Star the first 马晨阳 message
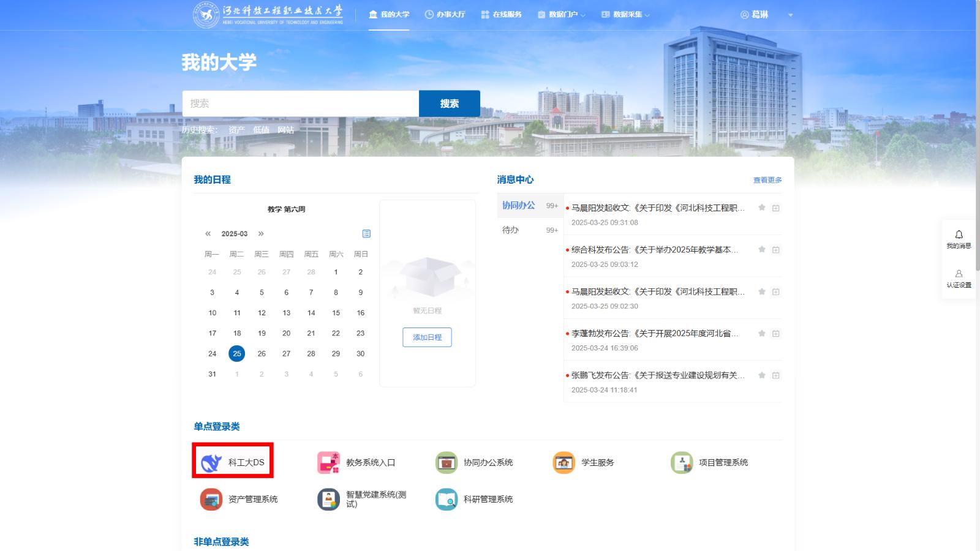Viewport: 980px width, 551px height. [762, 208]
